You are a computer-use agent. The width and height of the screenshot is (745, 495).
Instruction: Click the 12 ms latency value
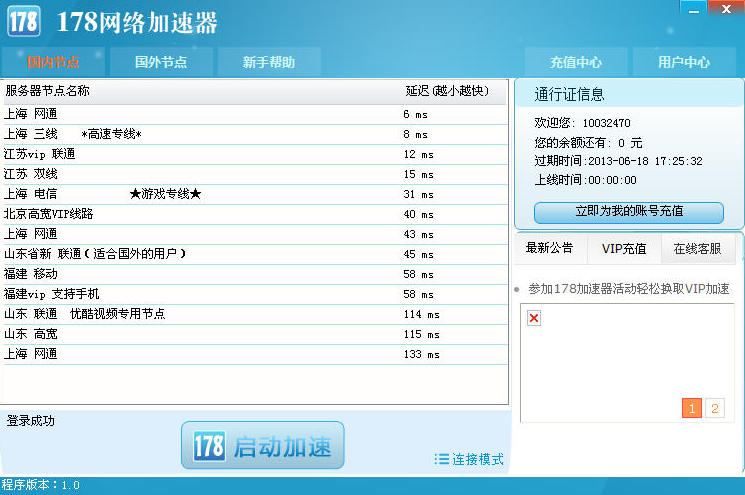point(419,154)
